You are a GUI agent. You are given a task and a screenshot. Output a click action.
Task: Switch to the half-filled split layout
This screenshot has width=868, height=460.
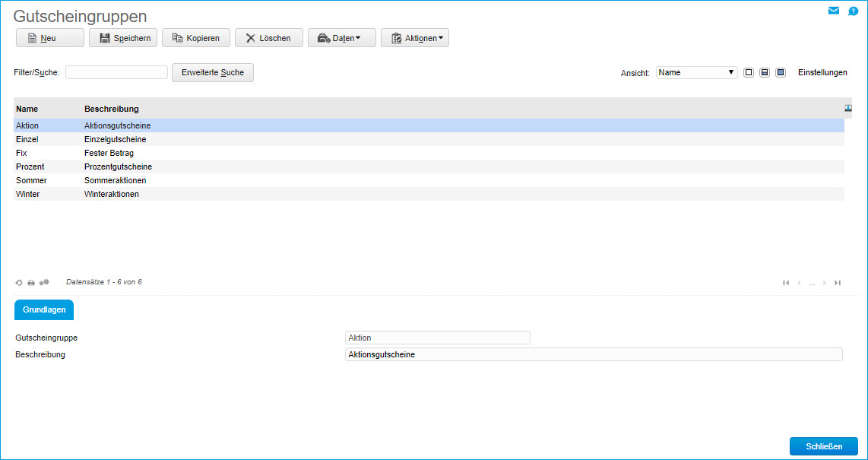click(765, 73)
